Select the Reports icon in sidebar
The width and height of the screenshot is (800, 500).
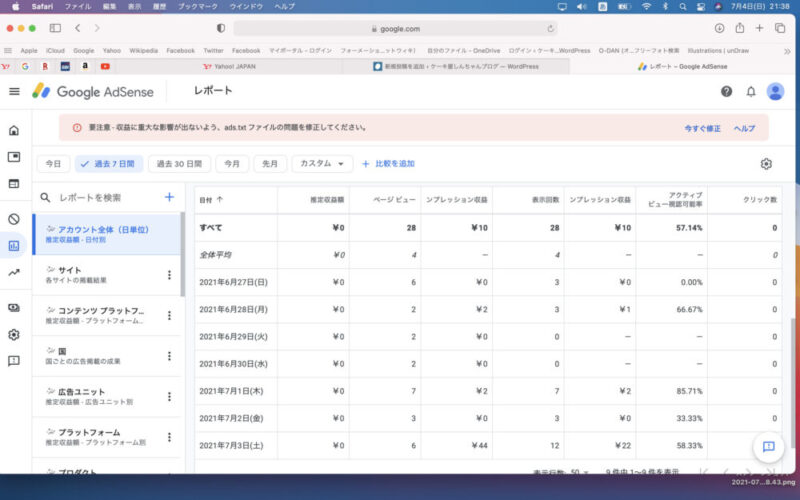tap(14, 246)
